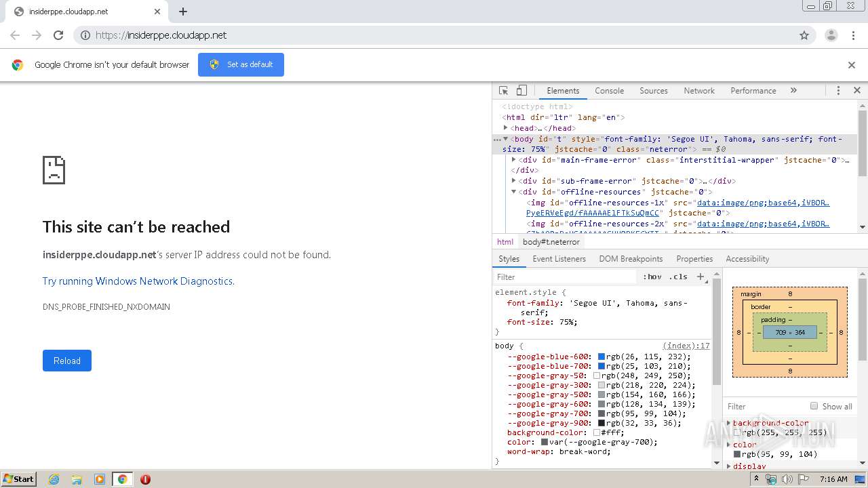
Task: Open the volume tray icon
Action: (787, 479)
